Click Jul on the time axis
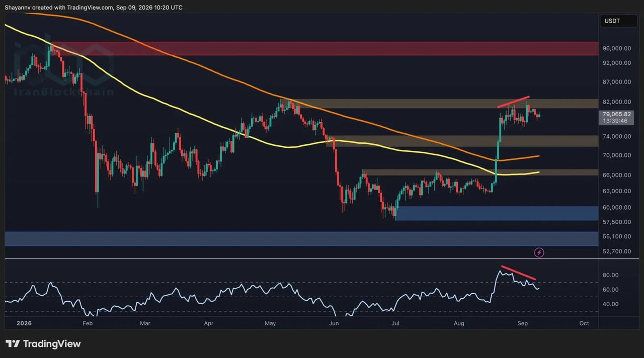 (x=395, y=323)
